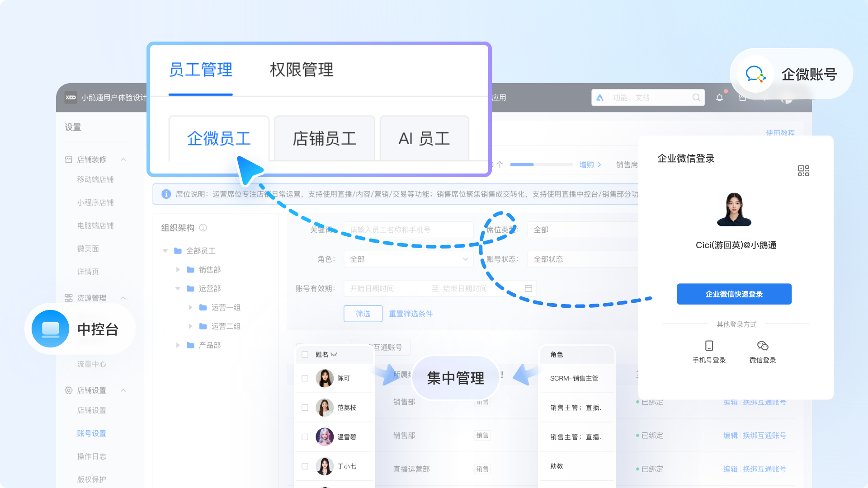Click 丁小七's avatar
This screenshot has height=488, width=868.
click(x=325, y=466)
